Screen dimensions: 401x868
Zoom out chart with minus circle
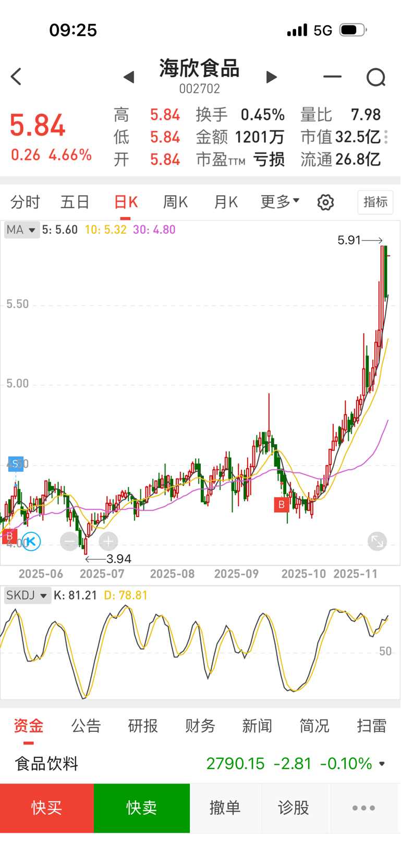pyautogui.click(x=69, y=542)
